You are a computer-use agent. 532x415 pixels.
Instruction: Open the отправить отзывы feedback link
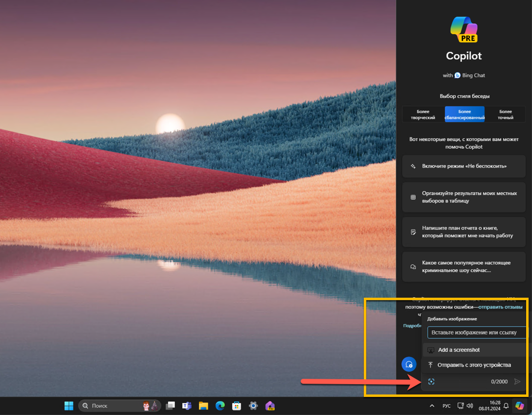tap(500, 307)
